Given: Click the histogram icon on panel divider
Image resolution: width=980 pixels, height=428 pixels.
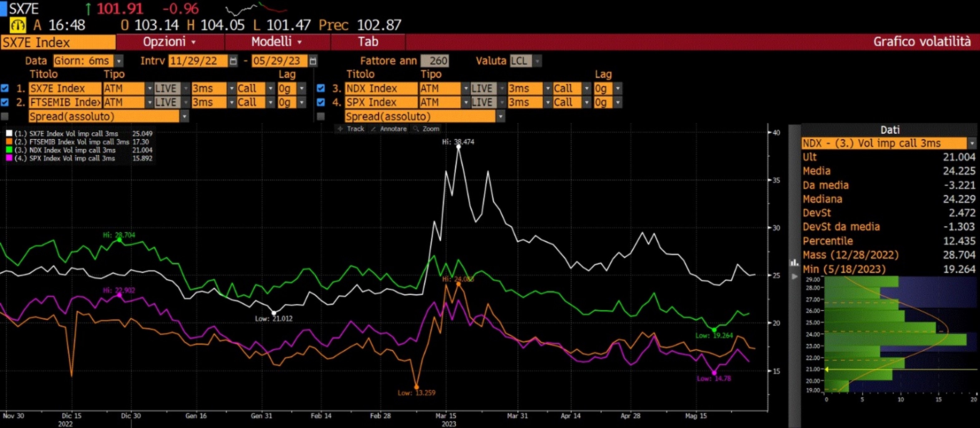Looking at the screenshot, I should [794, 262].
